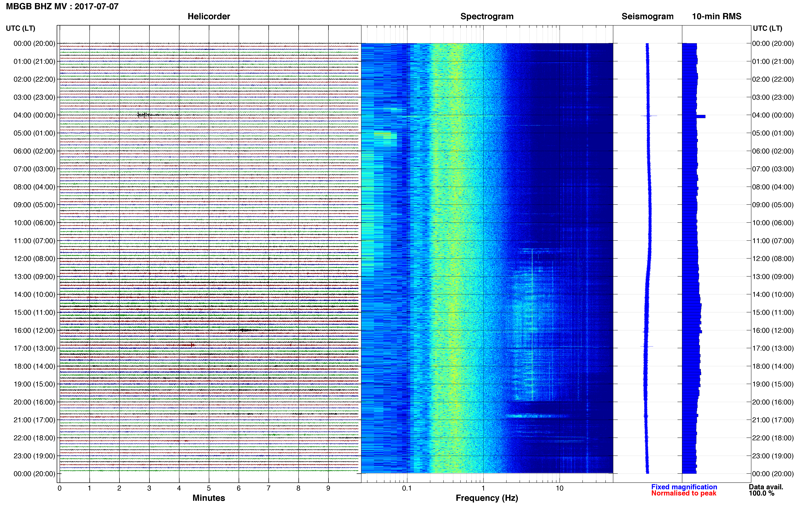Click the right 'UTC (LT)' axis label

(x=767, y=28)
